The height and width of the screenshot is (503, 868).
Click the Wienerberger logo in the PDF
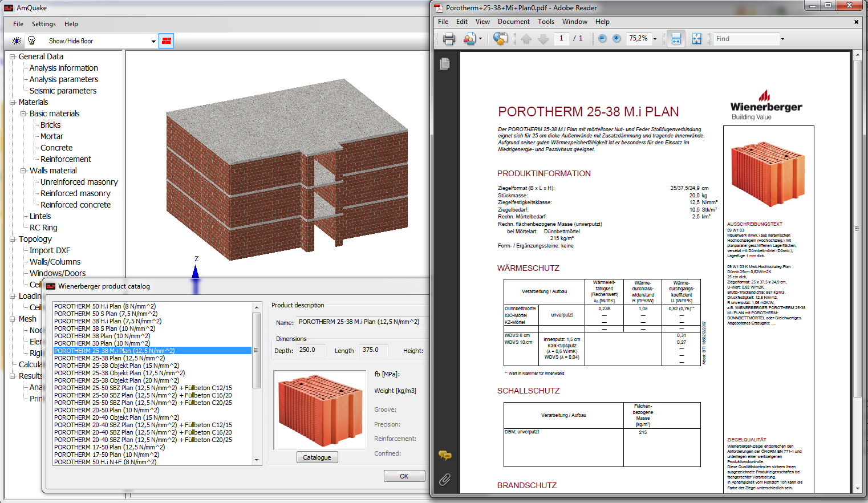tap(766, 105)
